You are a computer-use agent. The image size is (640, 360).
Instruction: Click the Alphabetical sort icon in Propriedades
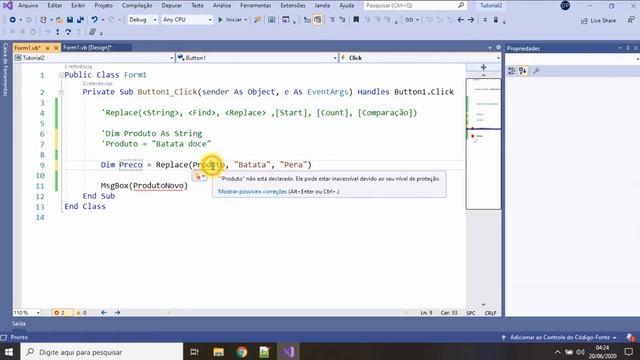pos(522,71)
